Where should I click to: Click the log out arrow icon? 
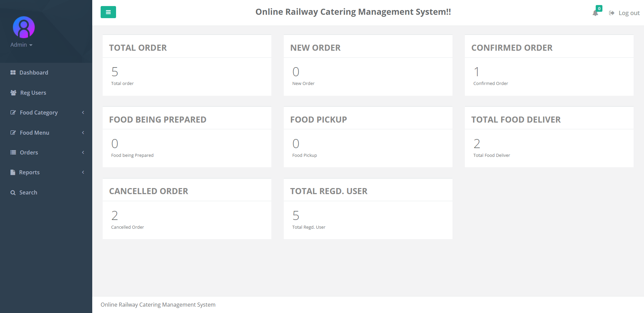[612, 13]
